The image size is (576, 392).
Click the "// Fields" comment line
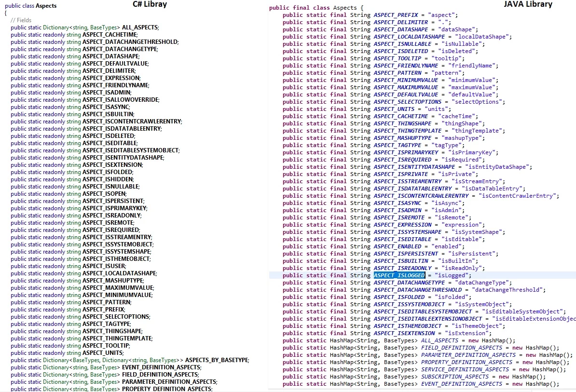coord(21,20)
